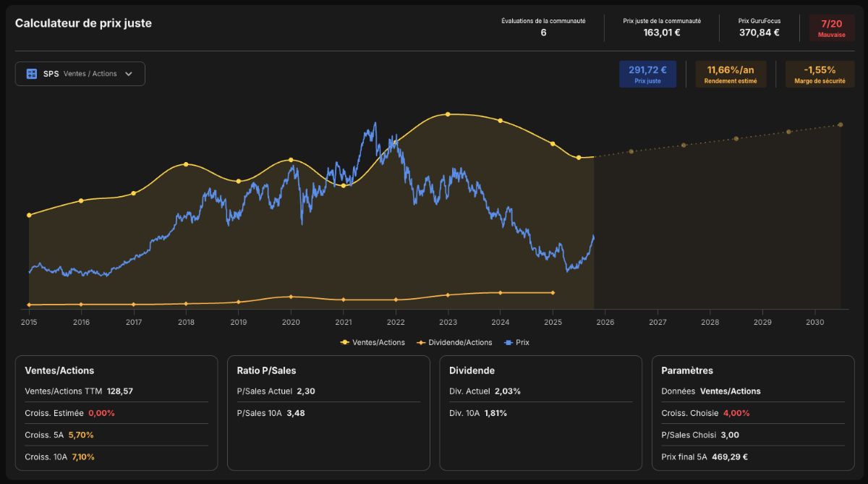Screen dimensions: 868x484
Task: Click the Prix GuruFocus 370,84 € value
Action: (x=759, y=33)
